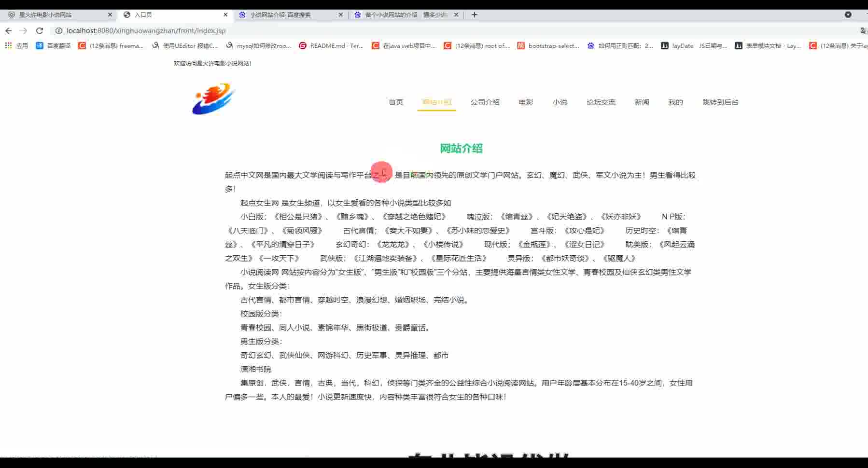This screenshot has width=868, height=468.
Task: Click the translate icon in address bar
Action: click(864, 30)
